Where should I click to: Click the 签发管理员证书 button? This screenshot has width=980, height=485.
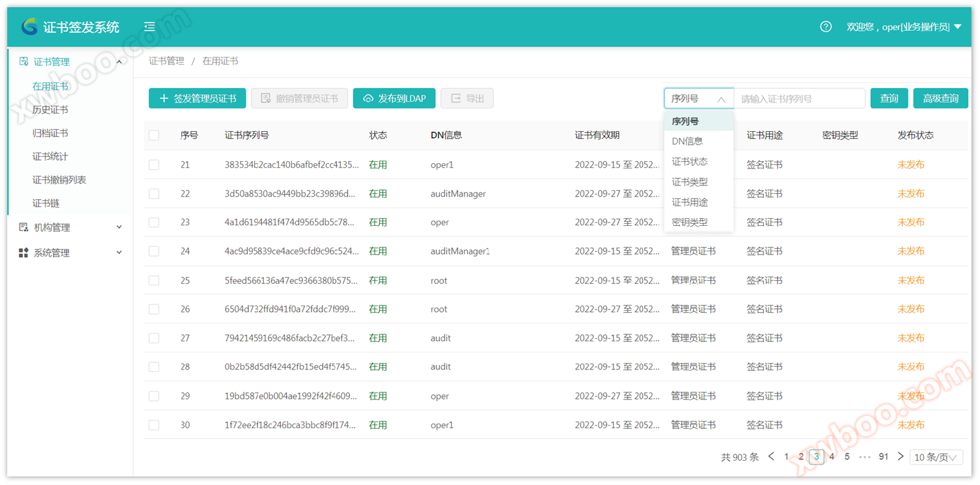click(x=197, y=99)
